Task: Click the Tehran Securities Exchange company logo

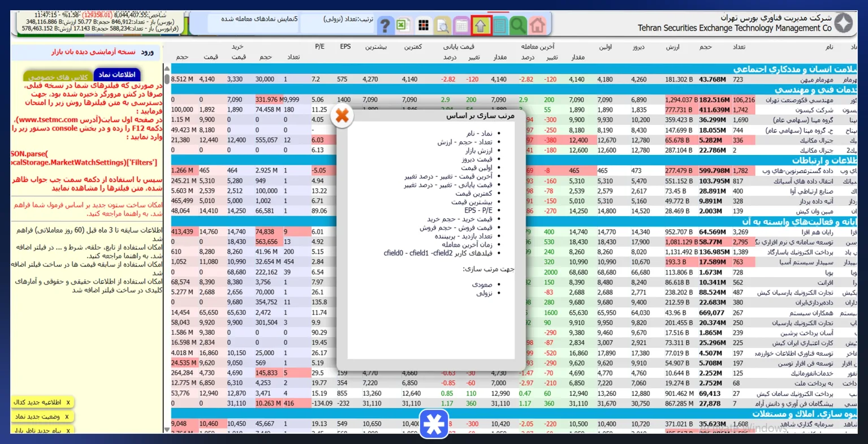Action: [844, 23]
